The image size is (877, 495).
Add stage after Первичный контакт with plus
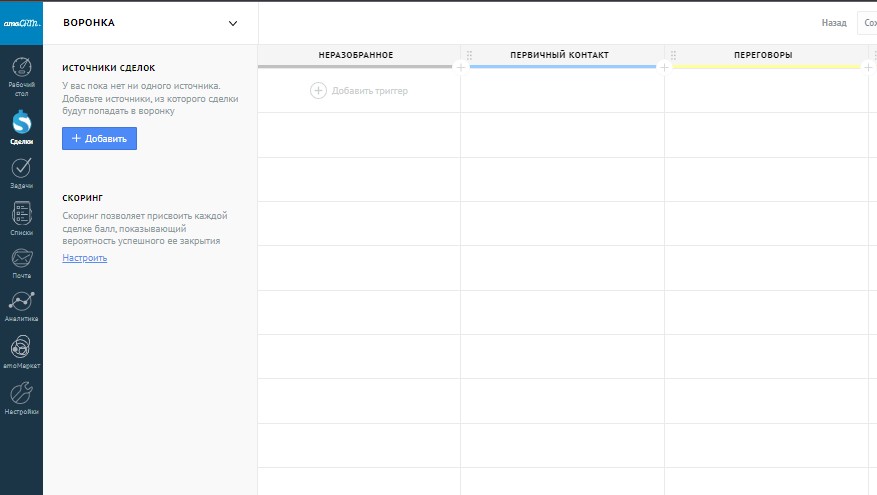[x=664, y=67]
